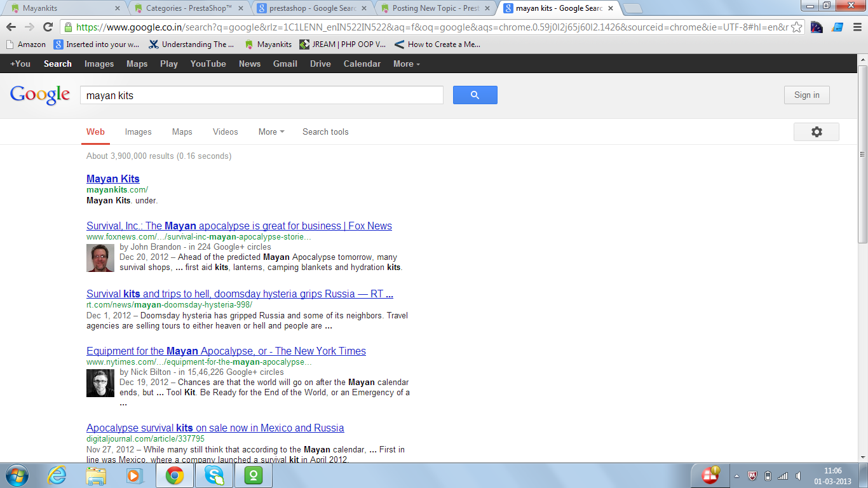Select the Videos results tab

click(x=226, y=132)
